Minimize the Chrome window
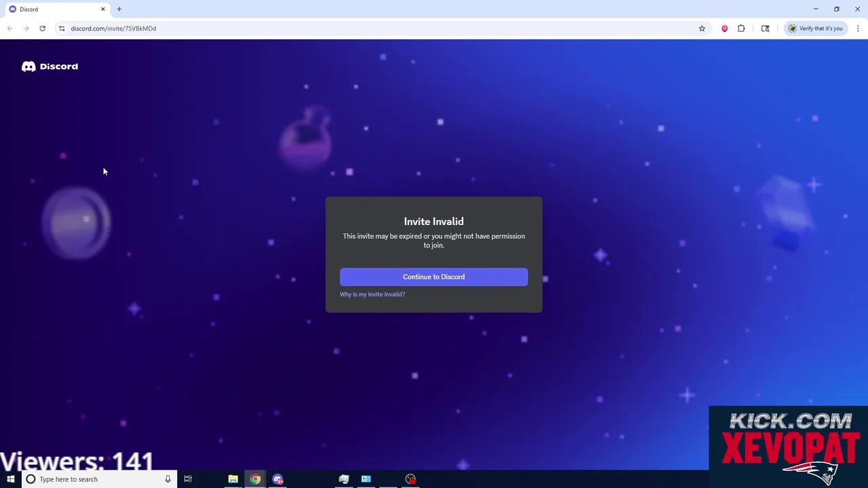This screenshot has width=868, height=488. 816,9
